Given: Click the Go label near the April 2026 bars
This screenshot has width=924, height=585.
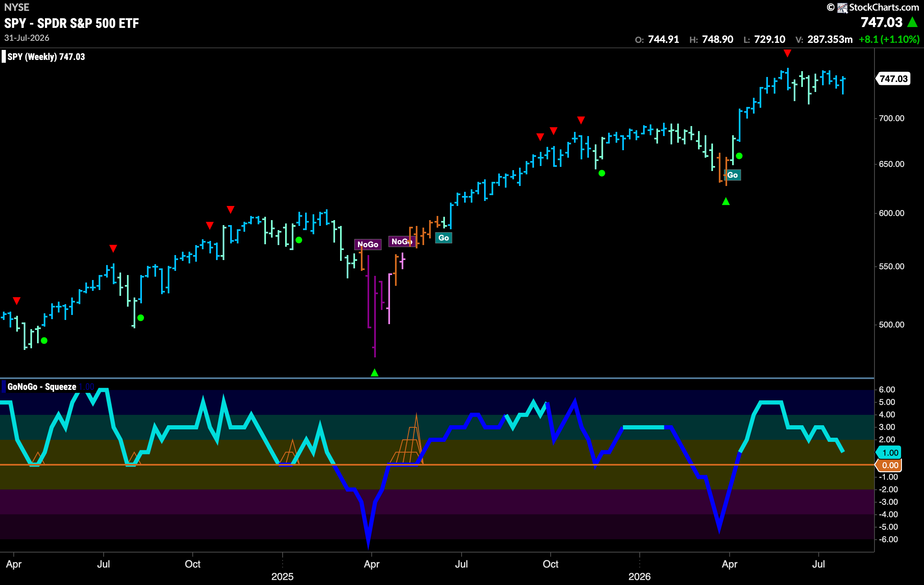Looking at the screenshot, I should point(733,175).
